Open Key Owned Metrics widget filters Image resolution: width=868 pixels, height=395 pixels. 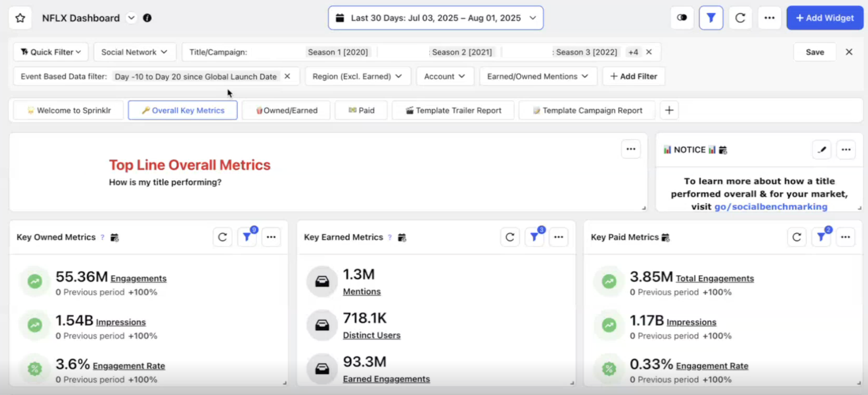[x=247, y=237]
